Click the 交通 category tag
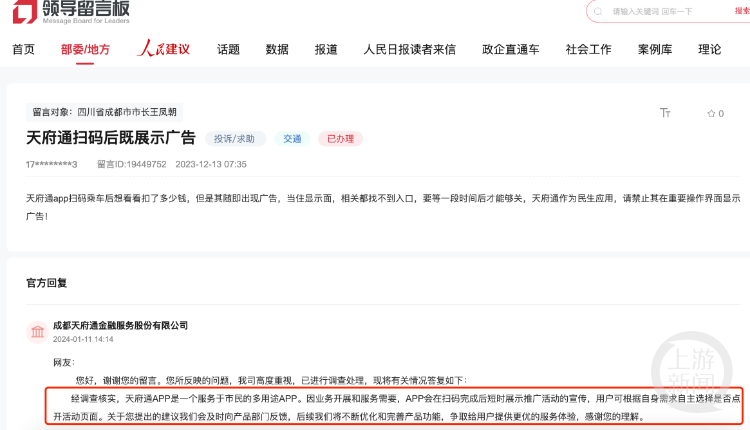Image resolution: width=750 pixels, height=430 pixels. (x=292, y=139)
